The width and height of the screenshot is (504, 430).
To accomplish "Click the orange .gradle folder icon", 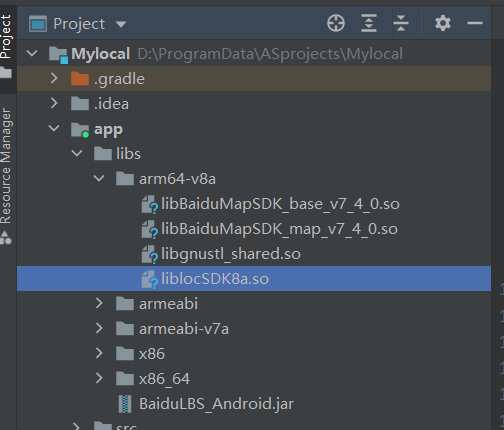I will pyautogui.click(x=80, y=79).
